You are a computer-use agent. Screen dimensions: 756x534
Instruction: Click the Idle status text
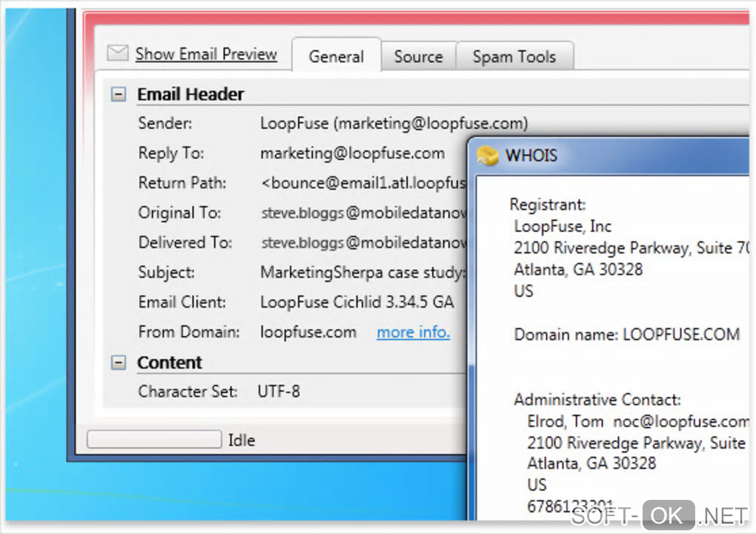tap(242, 440)
